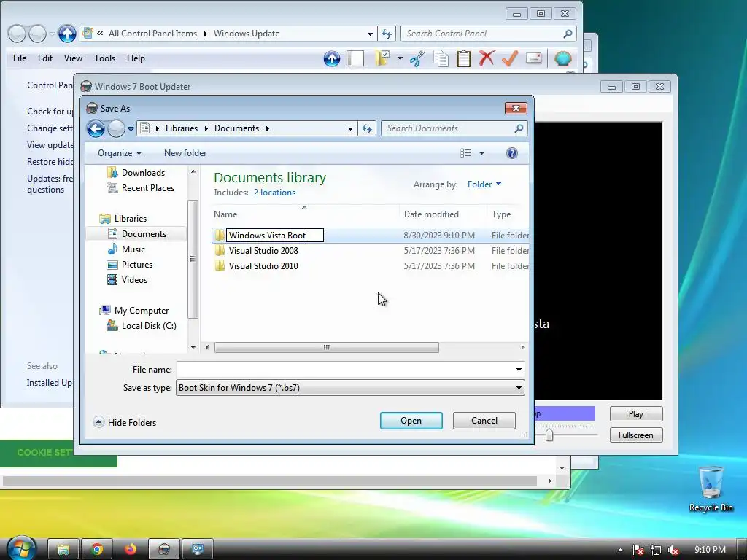The image size is (747, 560).
Task: Click the orange checkmark icon in toolbar
Action: [510, 58]
